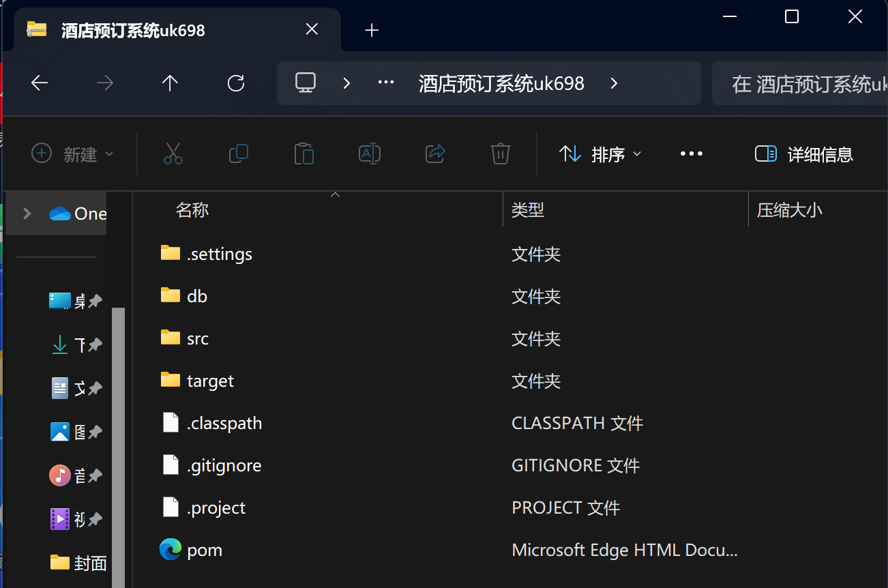Click the Cut scissors icon
The image size is (888, 588).
pyautogui.click(x=173, y=153)
